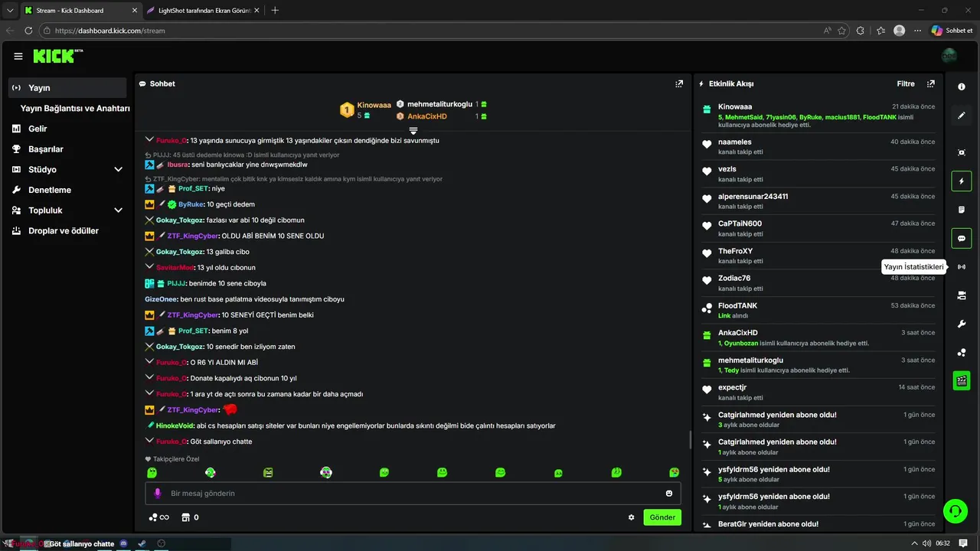This screenshot has width=980, height=551.
Task: Insert the first green emote in the emote row
Action: (152, 473)
